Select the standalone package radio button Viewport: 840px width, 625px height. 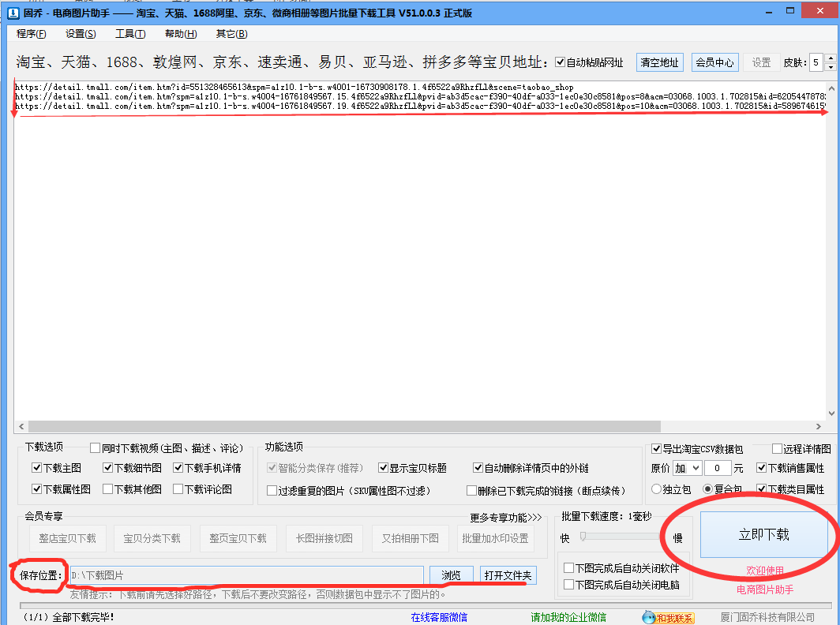pyautogui.click(x=656, y=489)
